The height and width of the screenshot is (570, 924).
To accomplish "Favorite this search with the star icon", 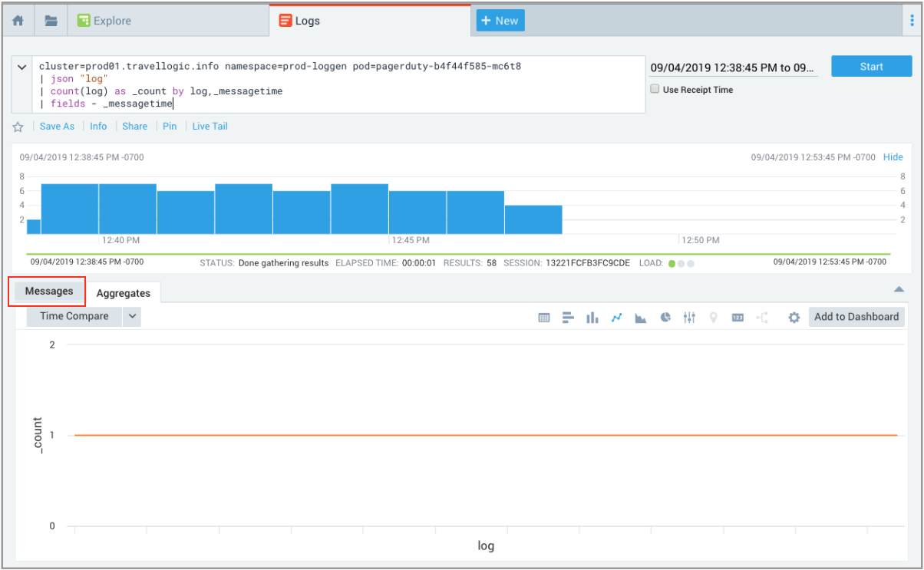I will (x=18, y=127).
